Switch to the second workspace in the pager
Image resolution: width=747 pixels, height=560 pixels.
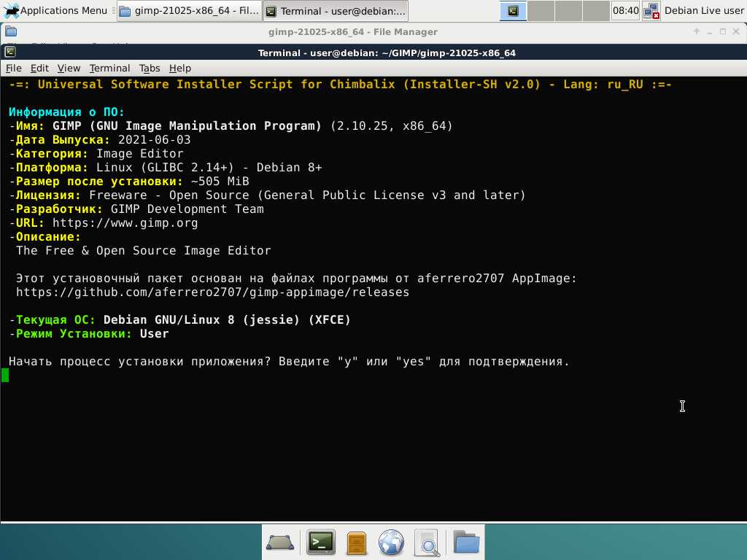[x=541, y=11]
